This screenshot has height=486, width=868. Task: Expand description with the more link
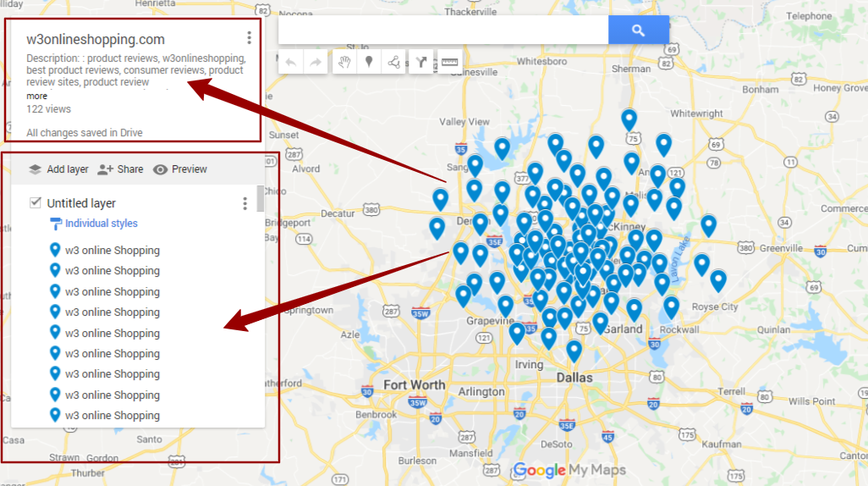coord(36,96)
